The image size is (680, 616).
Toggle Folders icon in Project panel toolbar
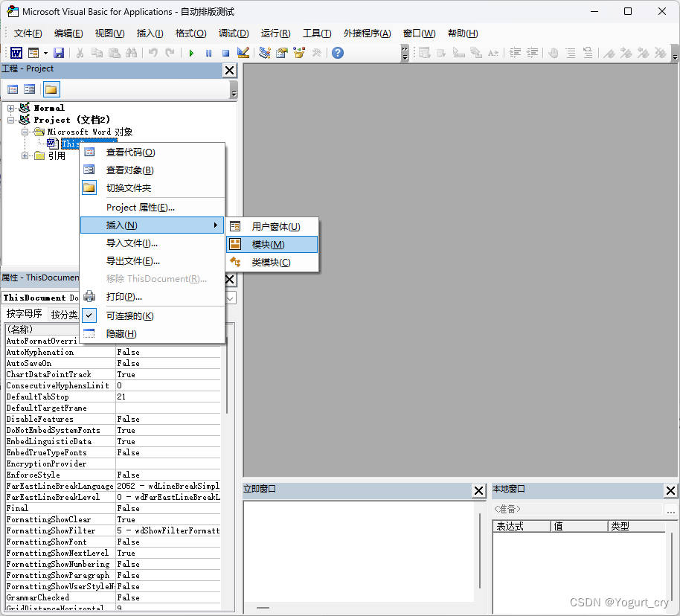[51, 89]
